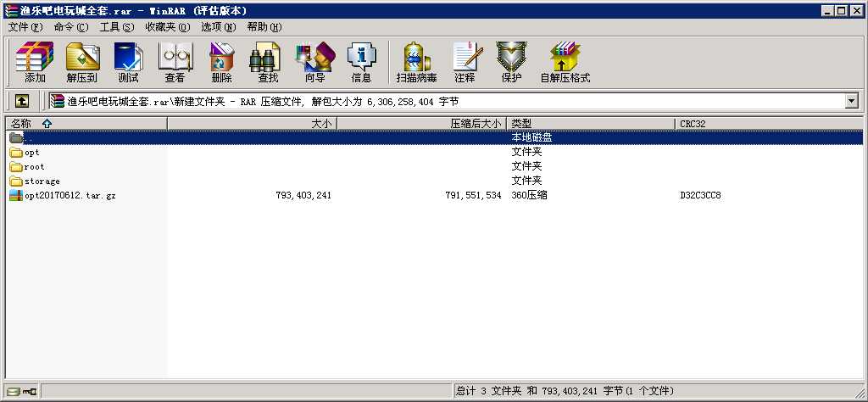This screenshot has width=868, height=402.
Task: Select the parent folder '..' icon
Action: click(x=16, y=137)
